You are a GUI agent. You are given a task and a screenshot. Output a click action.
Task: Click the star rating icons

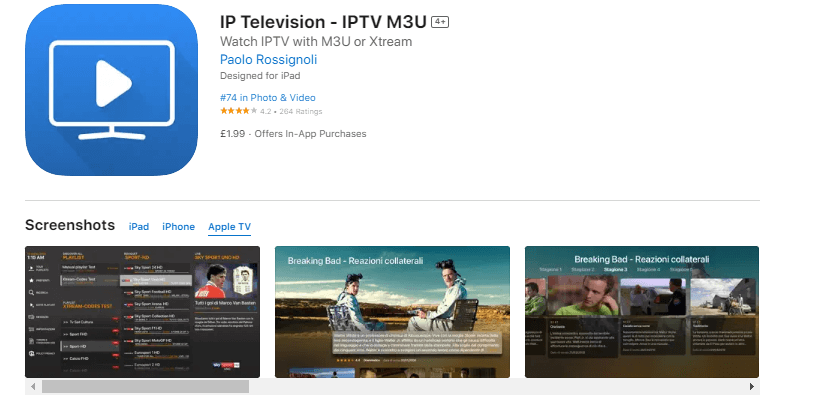239,111
